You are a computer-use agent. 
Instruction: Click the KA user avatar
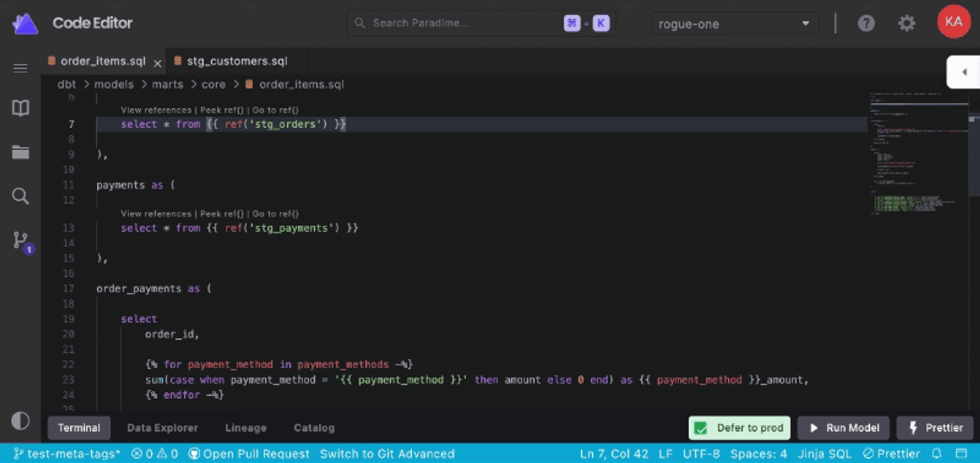pos(953,23)
